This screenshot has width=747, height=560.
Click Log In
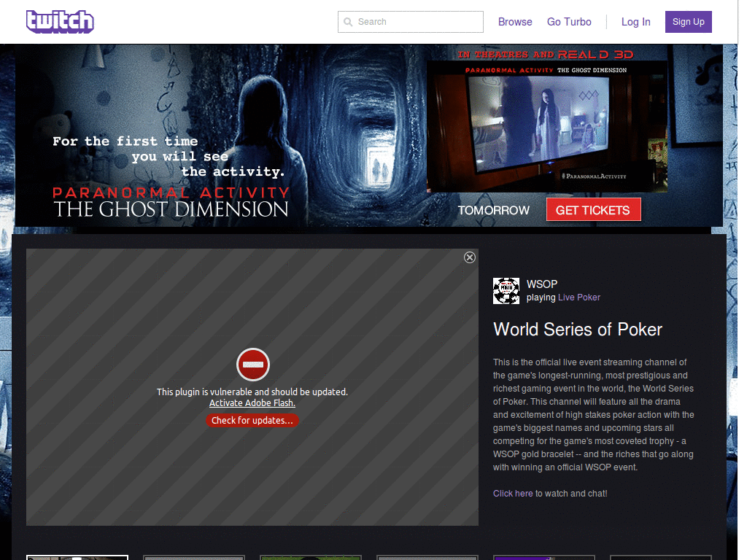point(635,22)
